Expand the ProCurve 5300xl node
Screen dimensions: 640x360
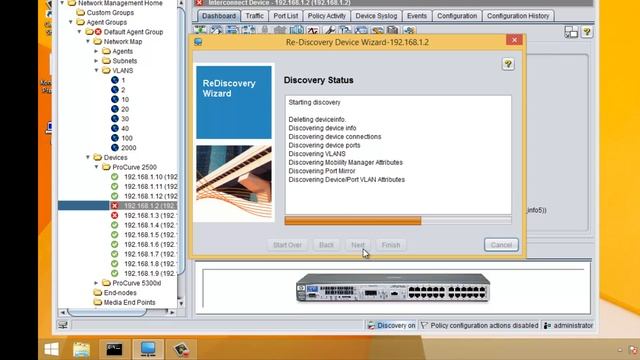click(x=97, y=283)
